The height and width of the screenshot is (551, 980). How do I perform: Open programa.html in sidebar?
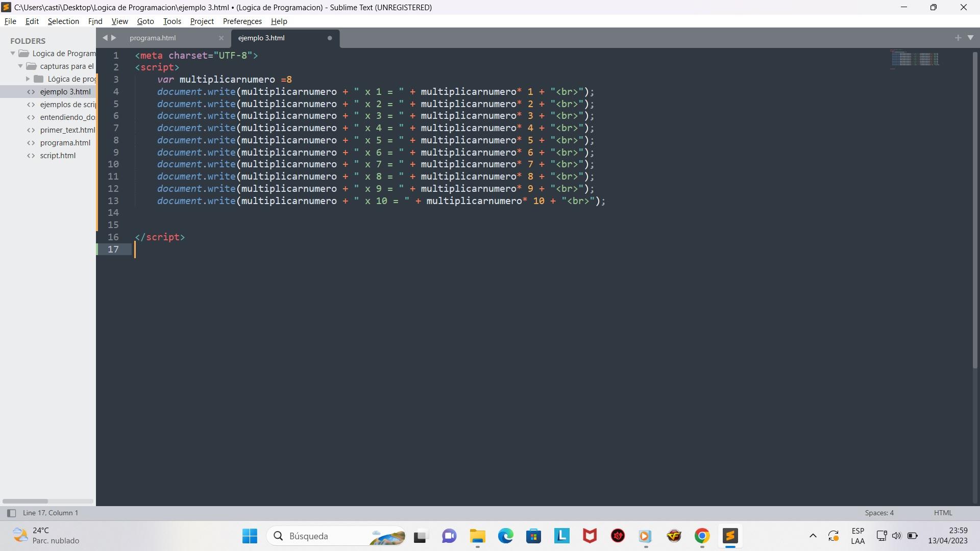(65, 143)
